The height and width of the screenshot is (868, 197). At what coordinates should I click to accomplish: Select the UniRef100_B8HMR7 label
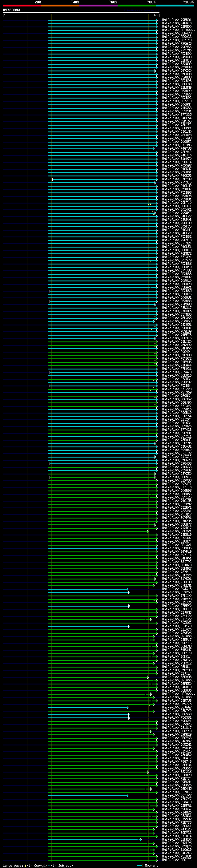click(177, 568)
